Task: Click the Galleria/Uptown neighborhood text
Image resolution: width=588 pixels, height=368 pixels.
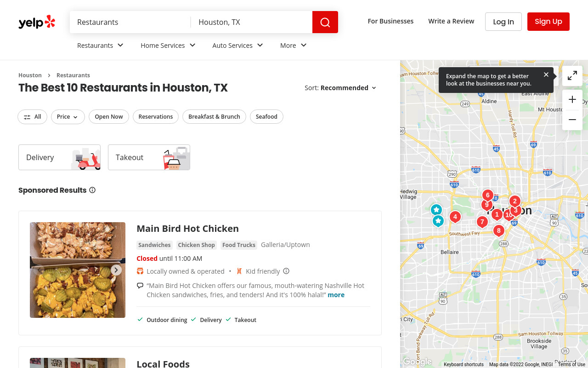Action: click(x=285, y=245)
